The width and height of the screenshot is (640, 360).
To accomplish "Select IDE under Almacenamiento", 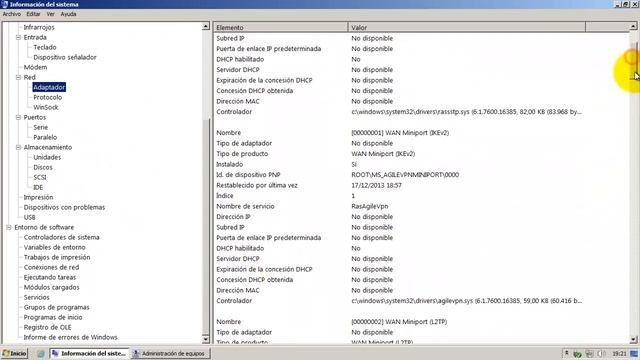I will pos(38,187).
